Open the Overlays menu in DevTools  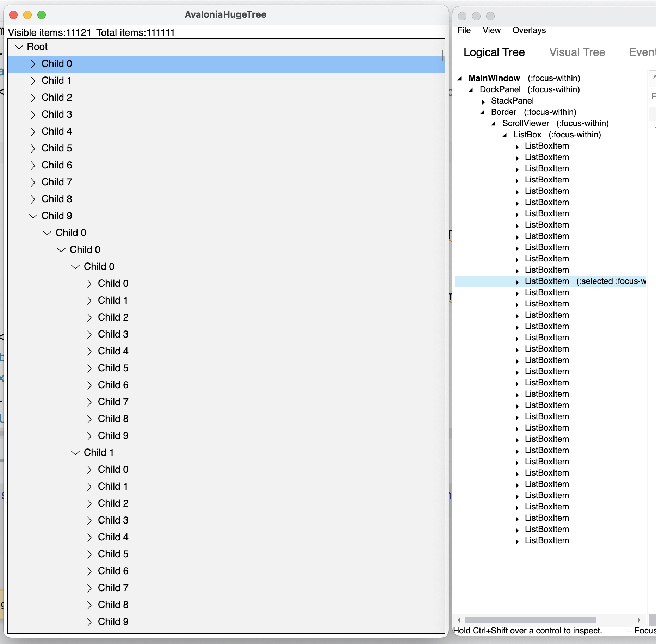click(529, 30)
